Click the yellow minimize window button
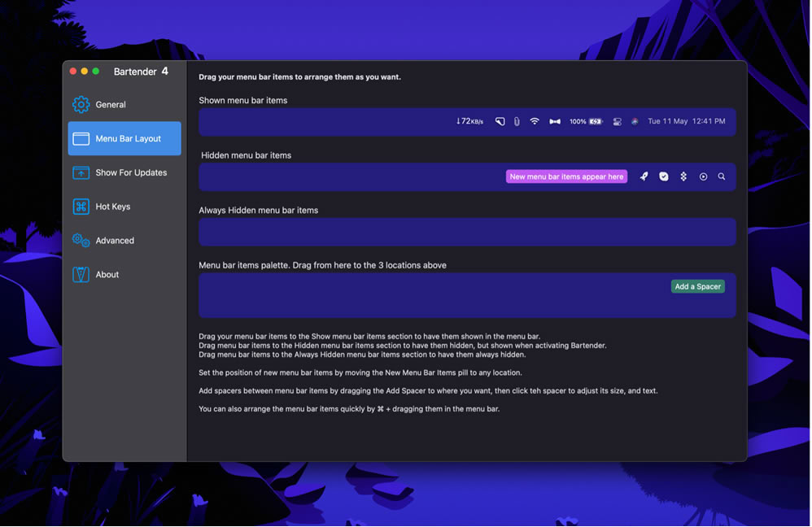The image size is (812, 527). coord(85,72)
